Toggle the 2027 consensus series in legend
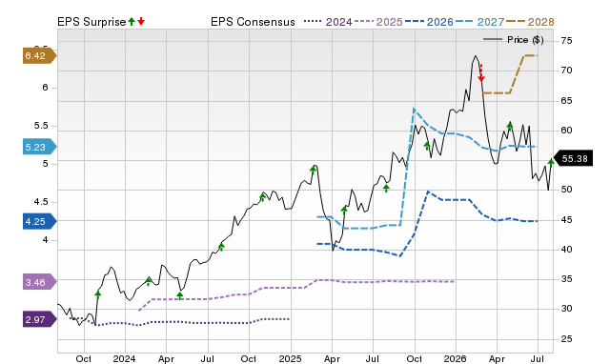The width and height of the screenshot is (610, 364). [x=479, y=22]
